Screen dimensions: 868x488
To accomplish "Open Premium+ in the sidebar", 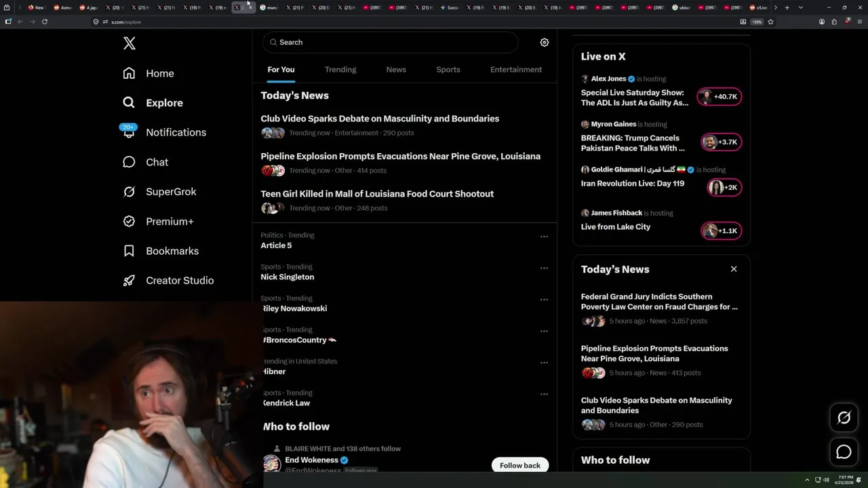I will 158,222.
